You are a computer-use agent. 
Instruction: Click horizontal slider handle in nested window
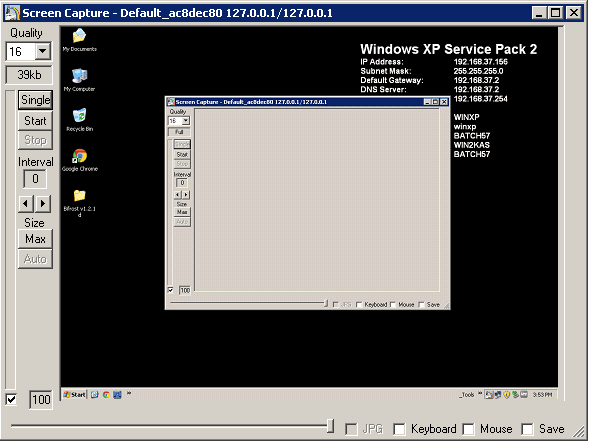point(326,303)
